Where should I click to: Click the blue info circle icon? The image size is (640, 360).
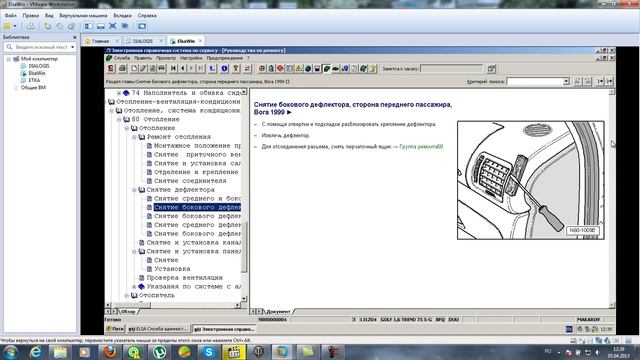tap(224, 69)
